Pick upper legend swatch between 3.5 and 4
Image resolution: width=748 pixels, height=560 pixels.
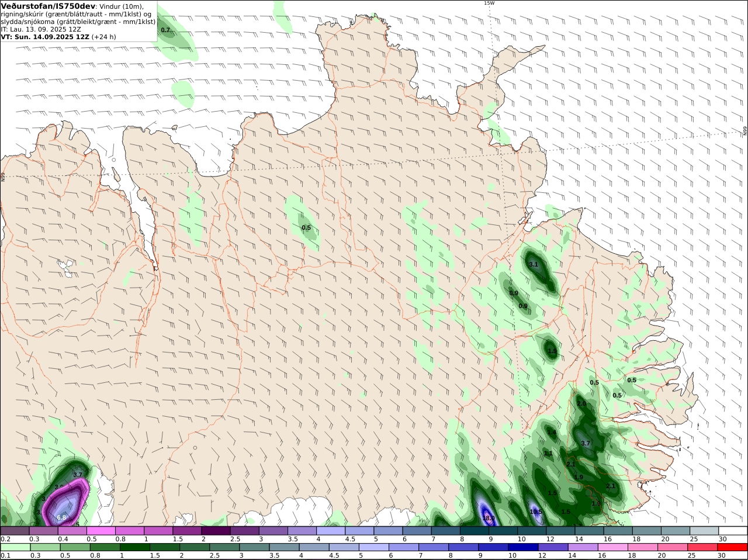click(x=302, y=531)
